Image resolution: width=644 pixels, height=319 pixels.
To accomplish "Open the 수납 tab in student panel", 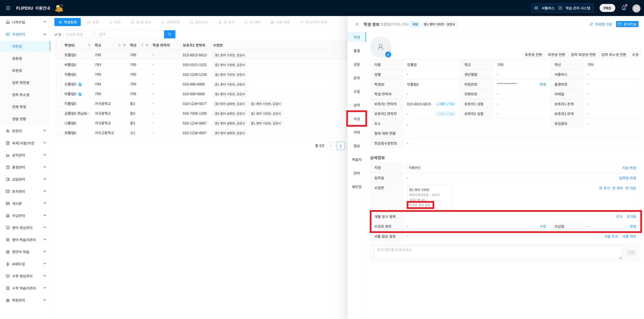I will 357,119.
